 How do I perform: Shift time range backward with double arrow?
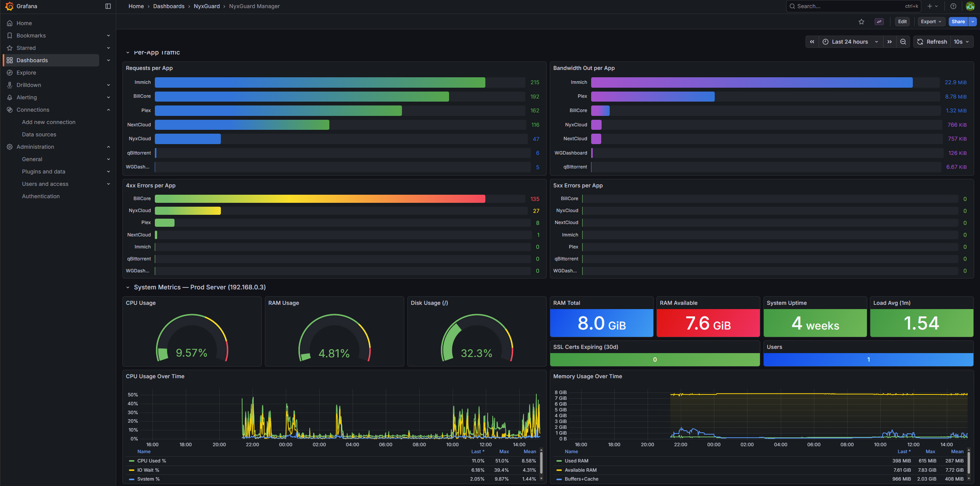pyautogui.click(x=812, y=42)
